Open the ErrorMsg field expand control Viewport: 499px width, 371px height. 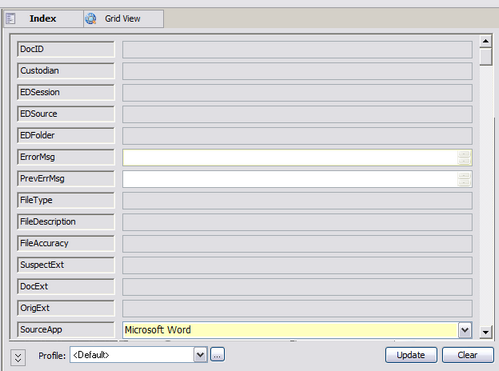click(x=464, y=158)
